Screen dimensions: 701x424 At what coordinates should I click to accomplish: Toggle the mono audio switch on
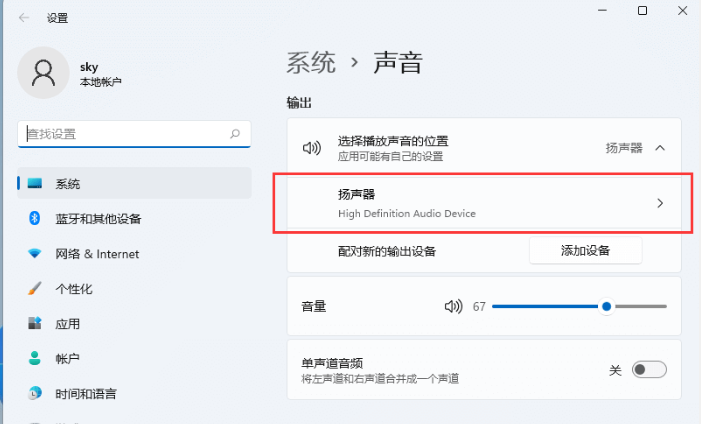click(x=649, y=370)
